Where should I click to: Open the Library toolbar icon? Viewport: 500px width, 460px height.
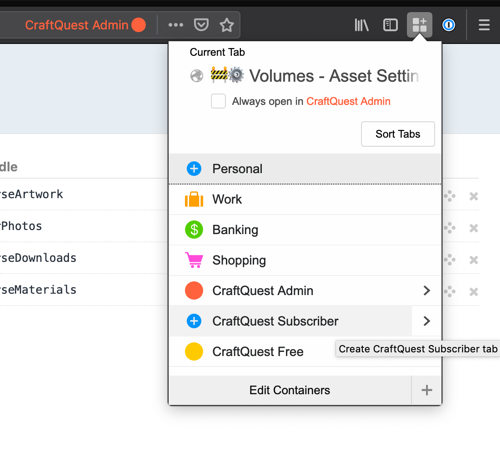[362, 25]
